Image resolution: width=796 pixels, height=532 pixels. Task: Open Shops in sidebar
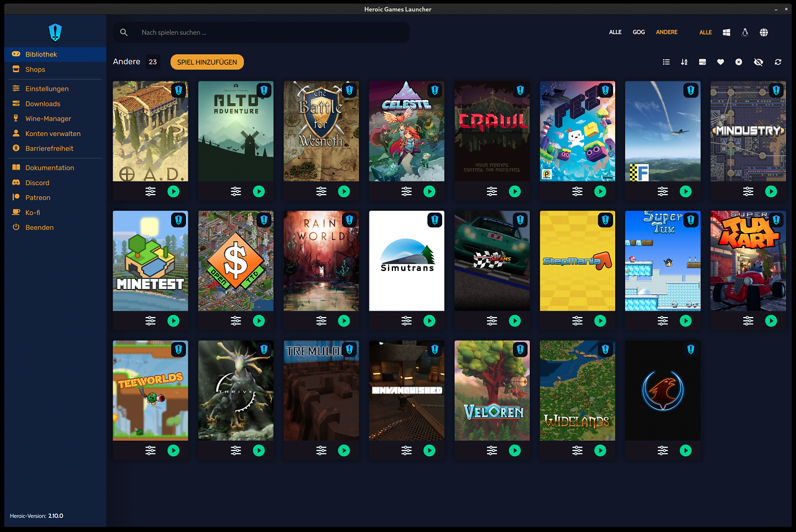tap(55, 70)
